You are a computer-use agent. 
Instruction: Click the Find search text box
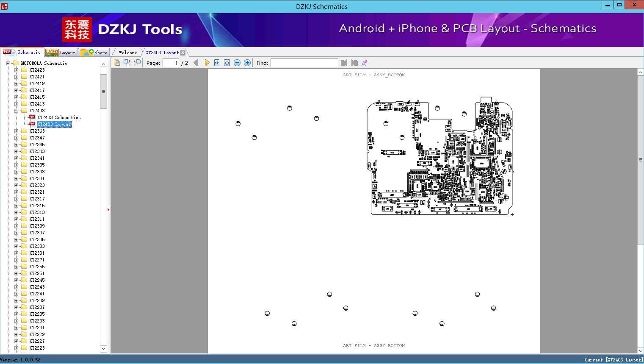click(x=304, y=63)
